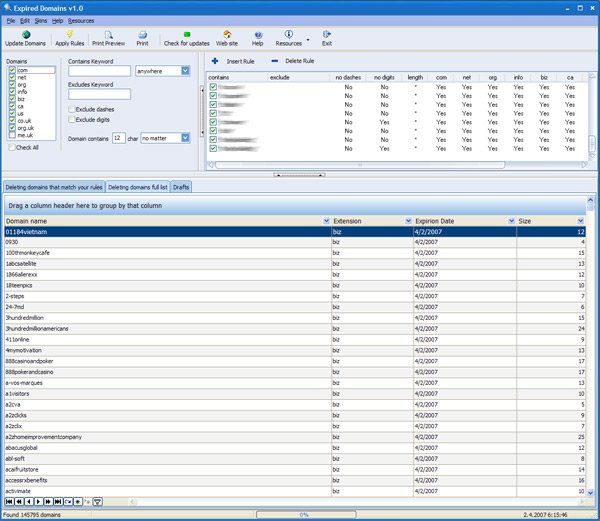Uncheck the org domain checkbox
The image size is (600, 521).
12,85
